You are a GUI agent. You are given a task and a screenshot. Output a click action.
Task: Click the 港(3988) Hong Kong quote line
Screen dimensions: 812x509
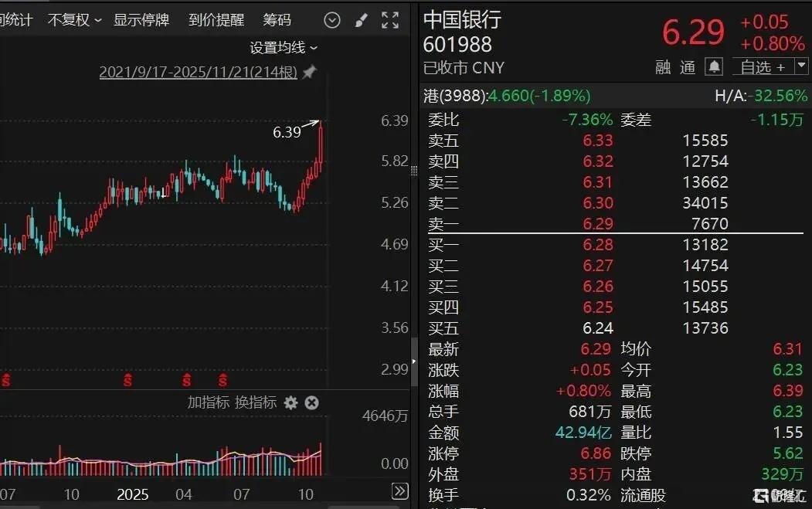(507, 96)
